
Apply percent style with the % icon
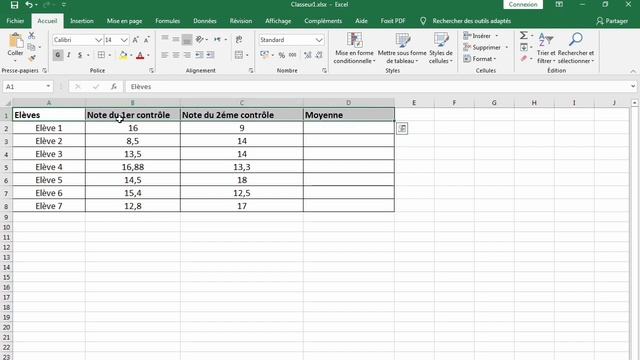click(x=282, y=55)
